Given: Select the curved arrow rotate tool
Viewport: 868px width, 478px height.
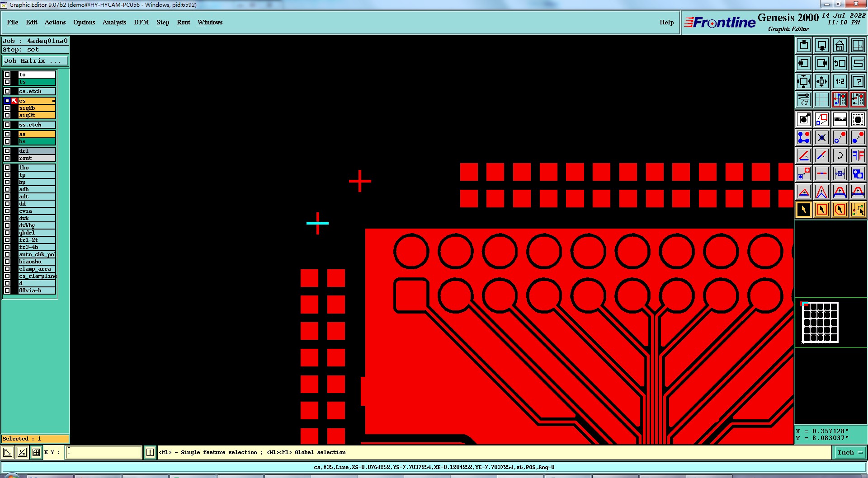Looking at the screenshot, I should (840, 155).
